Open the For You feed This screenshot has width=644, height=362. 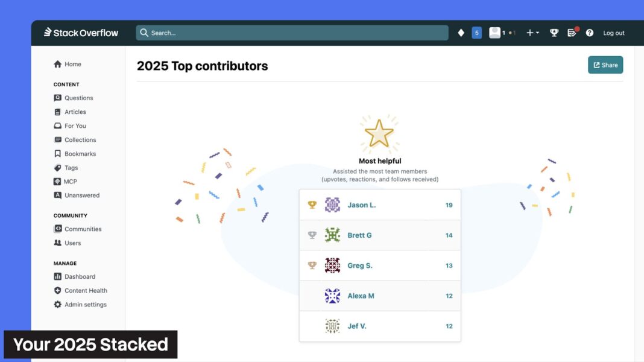(x=74, y=125)
